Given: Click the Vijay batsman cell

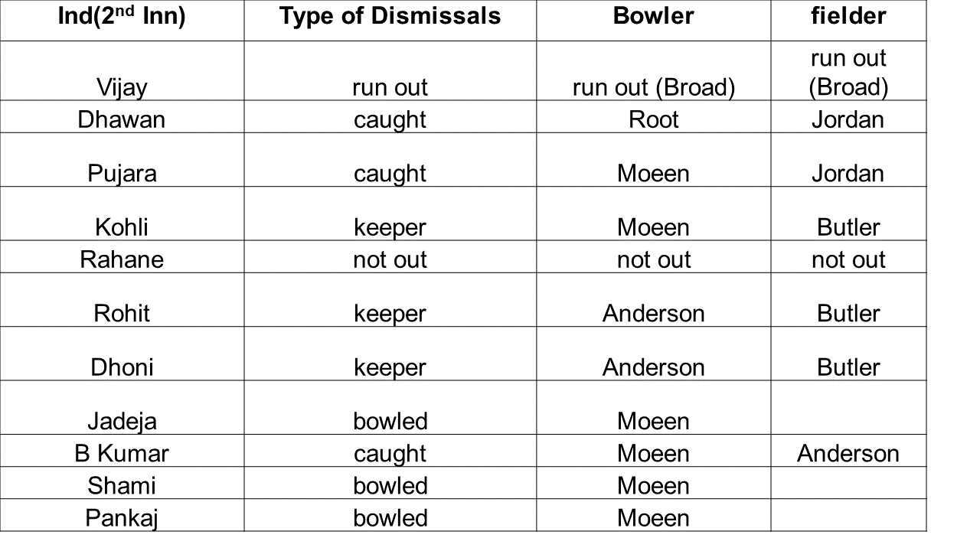Looking at the screenshot, I should point(122,87).
